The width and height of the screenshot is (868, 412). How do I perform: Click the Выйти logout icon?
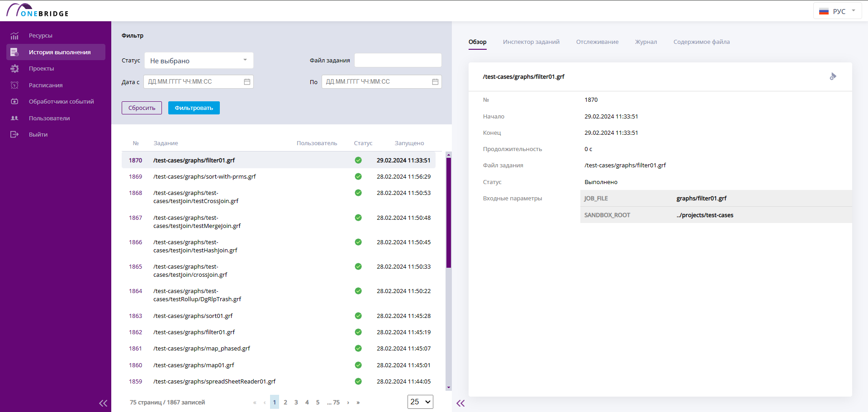14,134
